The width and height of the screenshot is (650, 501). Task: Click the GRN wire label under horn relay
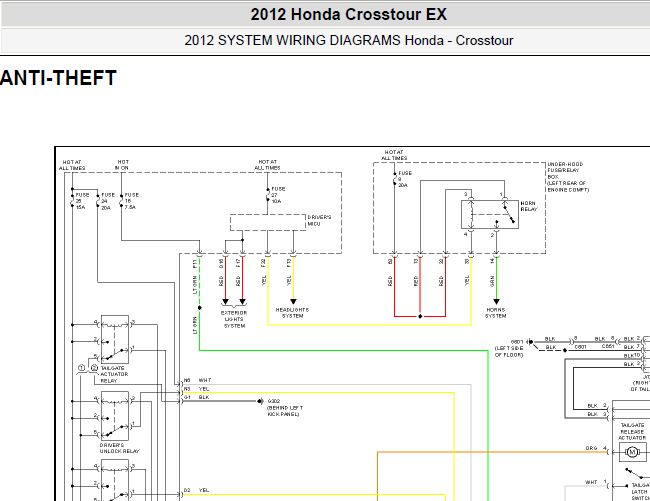click(x=492, y=281)
